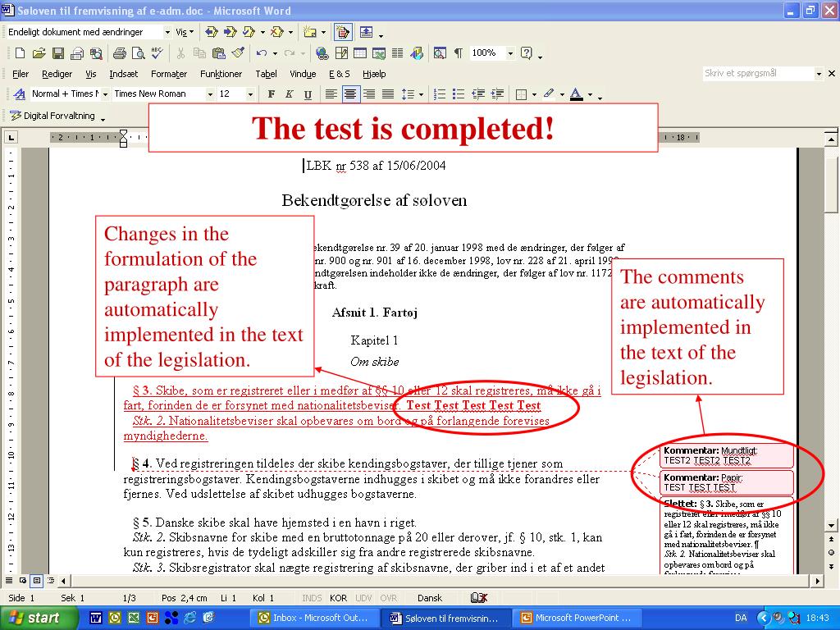Open the Document Map icon
Image resolution: width=840 pixels, height=630 pixels.
pos(440,53)
